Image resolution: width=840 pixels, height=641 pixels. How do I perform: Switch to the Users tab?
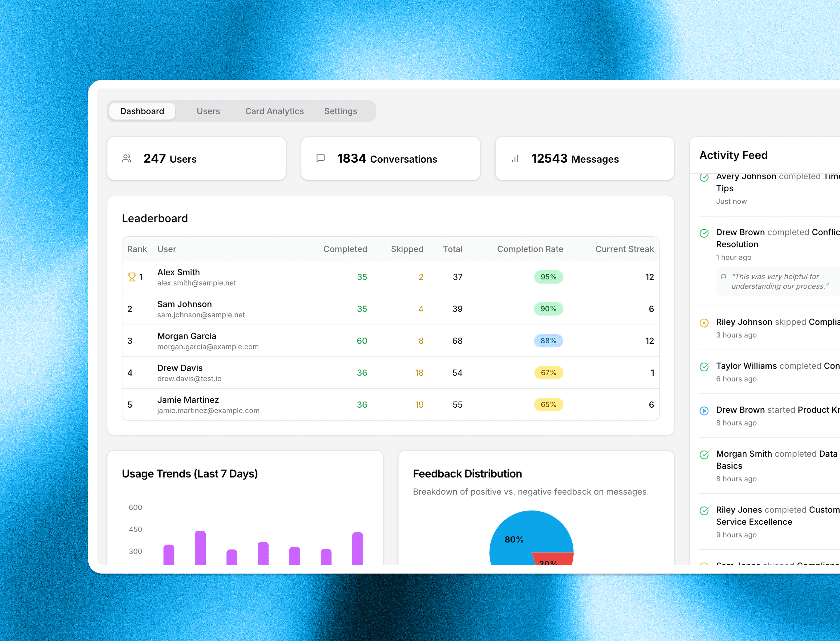[x=208, y=111]
